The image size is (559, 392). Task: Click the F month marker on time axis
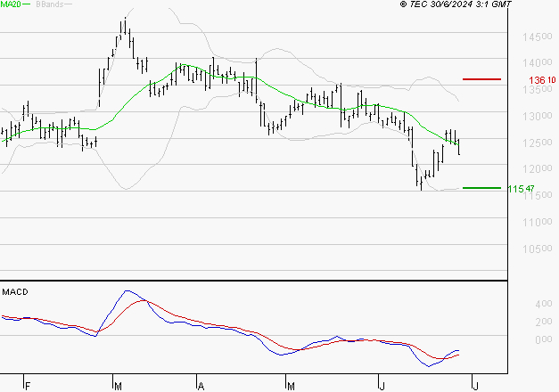click(x=28, y=387)
